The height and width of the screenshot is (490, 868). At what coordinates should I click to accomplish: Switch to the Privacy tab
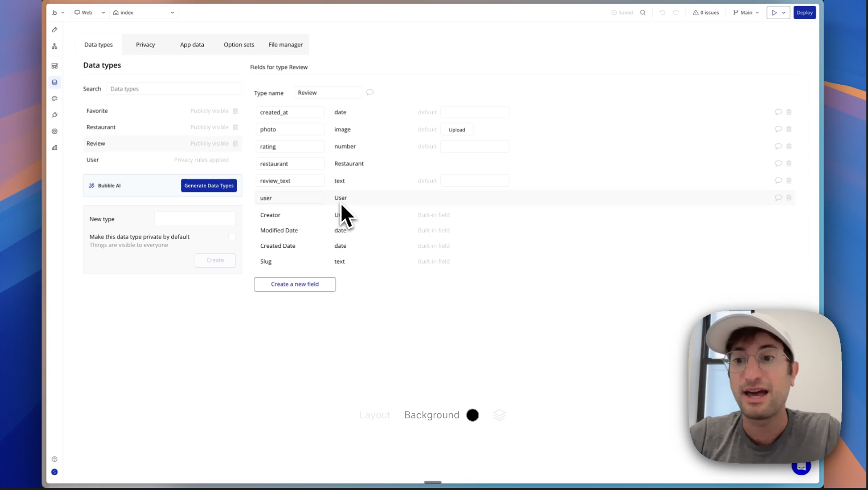pyautogui.click(x=145, y=45)
